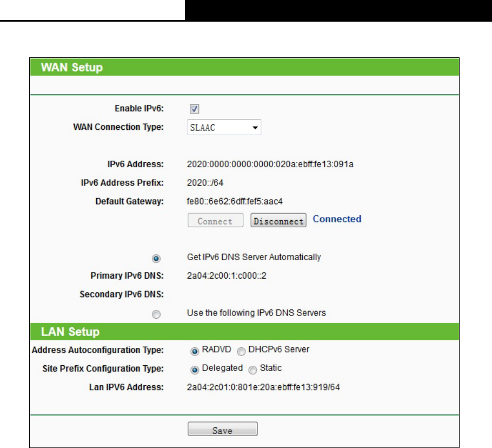Click the LAN Setup section header
Screen dimensions: 492x448
[244, 332]
